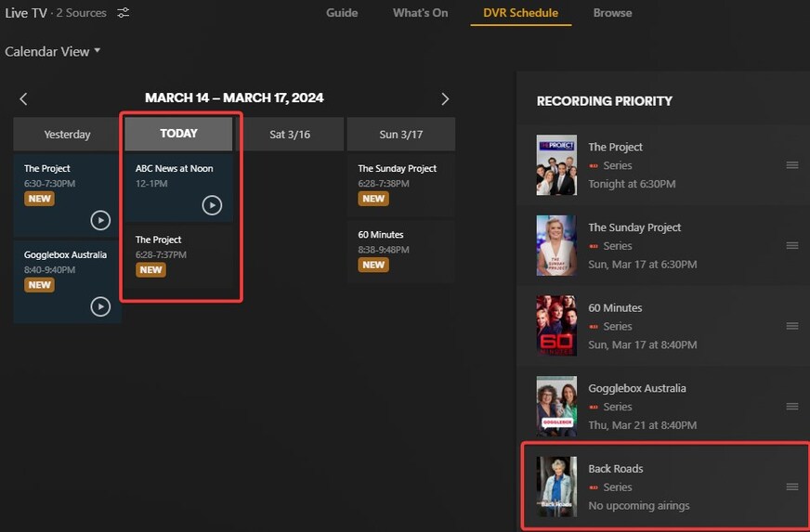Viewport: 810px width, 532px height.
Task: Select the Sat 3/16 day column
Action: click(291, 135)
